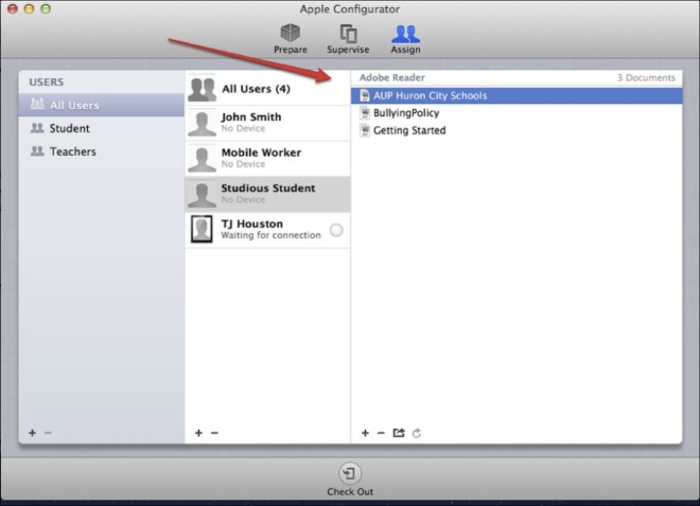This screenshot has height=506, width=700.
Task: Add a new user with plus button
Action: (199, 433)
